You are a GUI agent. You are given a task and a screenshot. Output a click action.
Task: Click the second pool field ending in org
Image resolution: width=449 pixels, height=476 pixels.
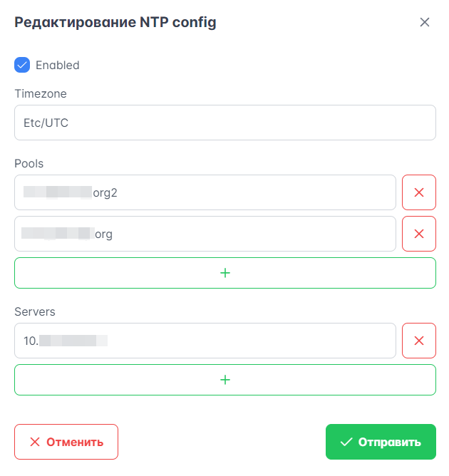coord(205,234)
